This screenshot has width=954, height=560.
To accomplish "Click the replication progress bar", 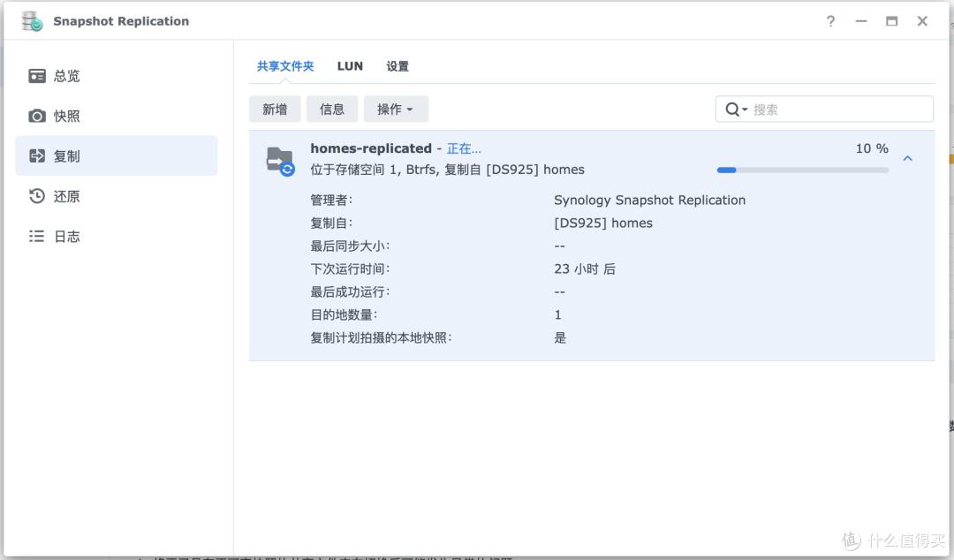I will click(x=802, y=170).
